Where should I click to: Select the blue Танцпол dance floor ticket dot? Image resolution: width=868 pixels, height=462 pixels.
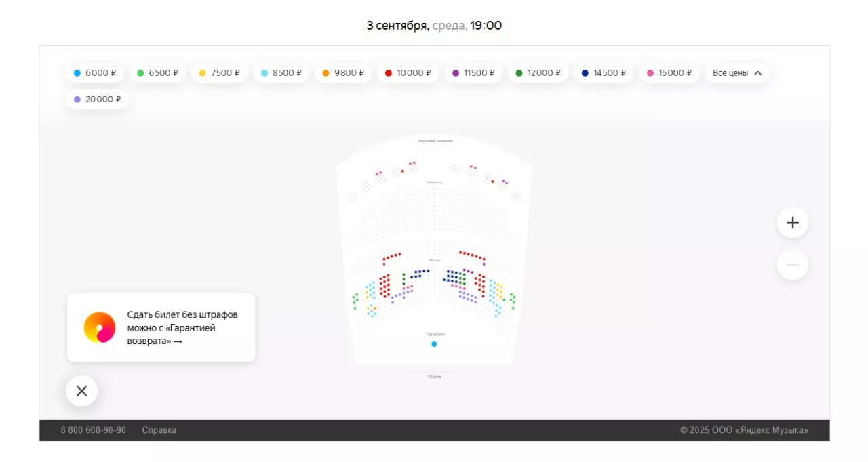click(x=434, y=344)
